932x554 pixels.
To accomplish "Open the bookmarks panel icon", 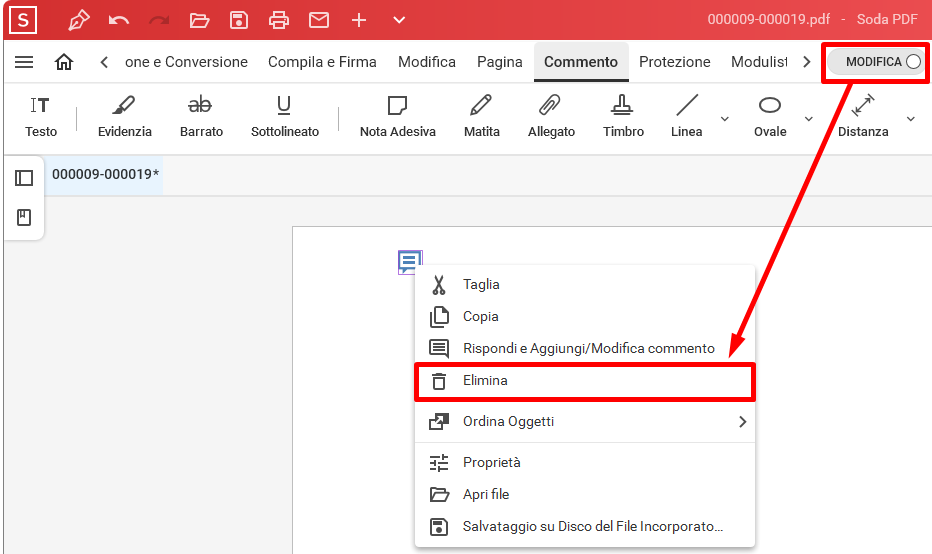I will [24, 218].
